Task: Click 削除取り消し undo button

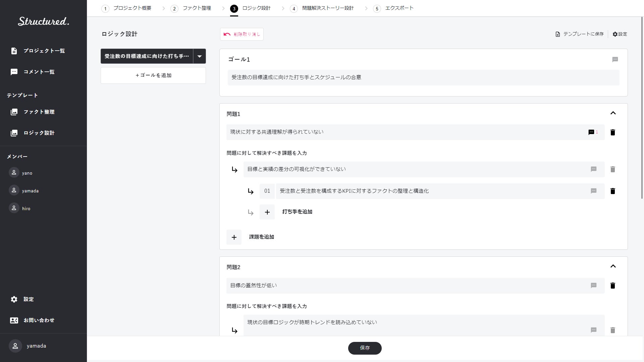Action: click(241, 34)
